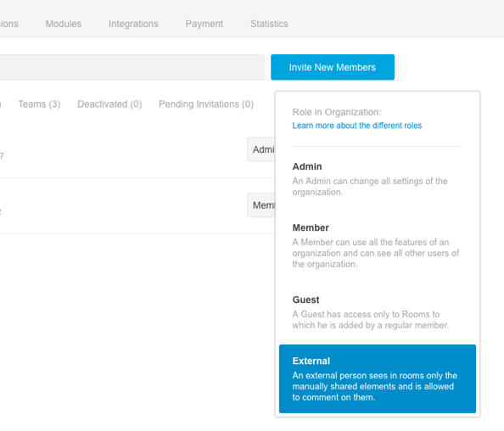The width and height of the screenshot is (504, 431).
Task: View Deactivated (0) members
Action: (x=109, y=104)
